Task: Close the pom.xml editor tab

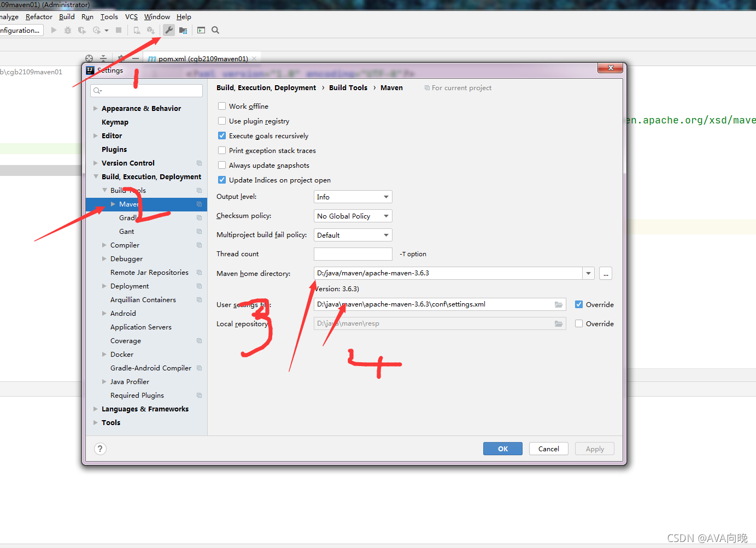Action: click(254, 58)
